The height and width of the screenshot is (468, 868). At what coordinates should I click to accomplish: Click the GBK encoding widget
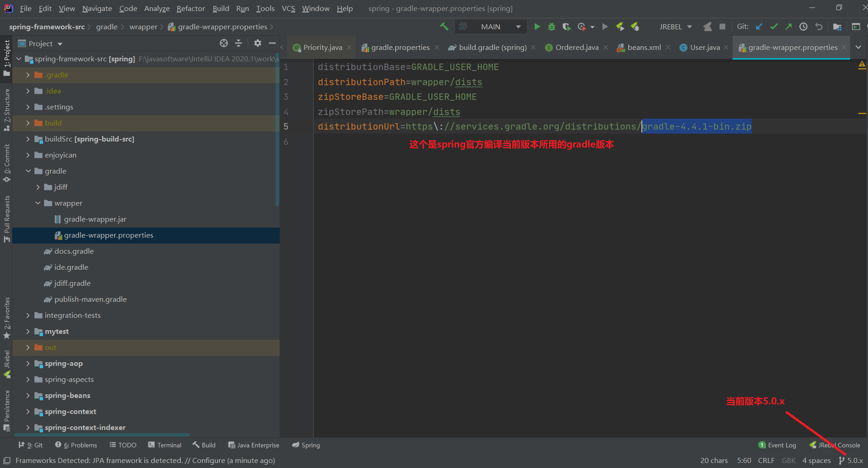point(788,460)
